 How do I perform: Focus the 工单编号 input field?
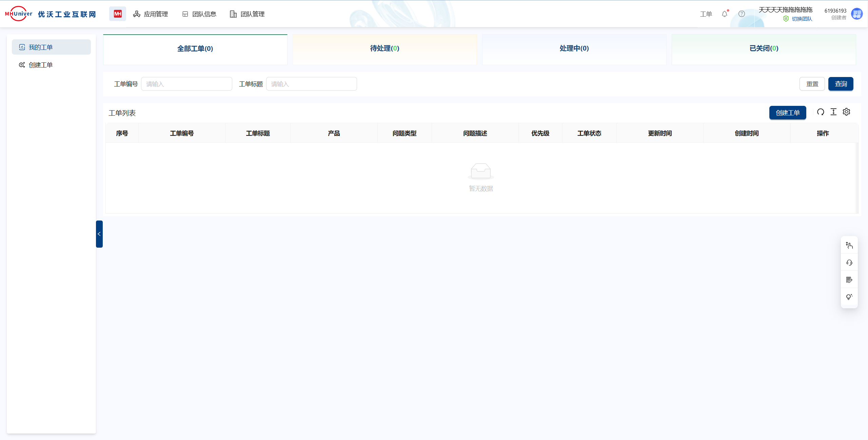coord(186,84)
